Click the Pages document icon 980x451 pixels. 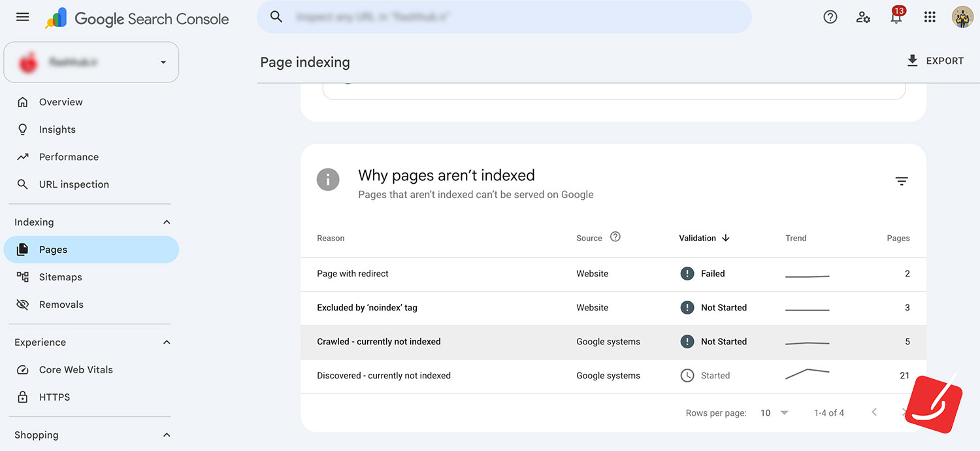coord(23,250)
